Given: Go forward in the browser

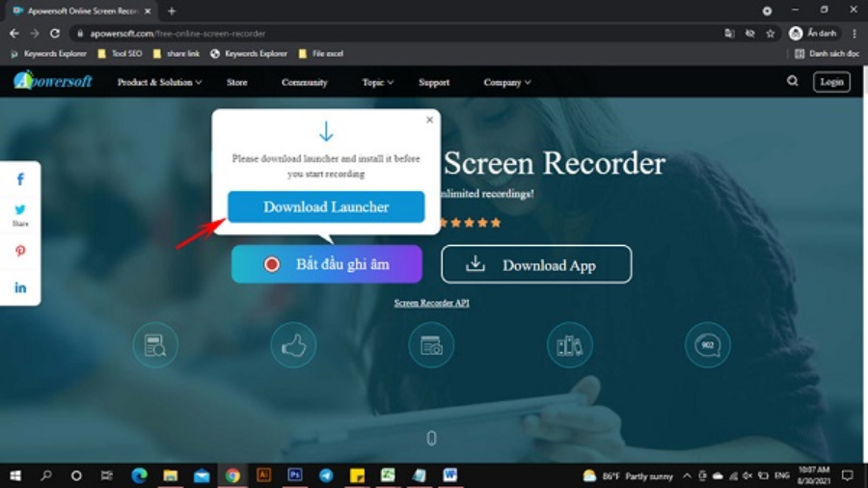Looking at the screenshot, I should click(x=35, y=34).
